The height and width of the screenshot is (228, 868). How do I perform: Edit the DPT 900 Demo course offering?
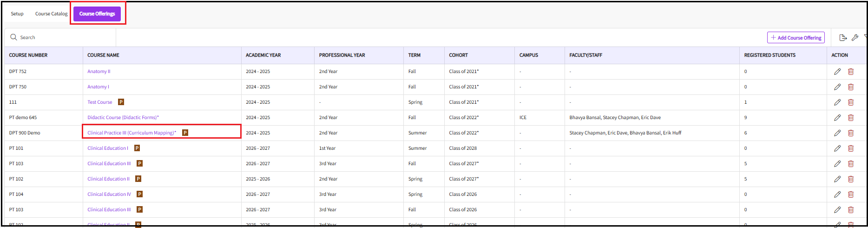pos(837,133)
